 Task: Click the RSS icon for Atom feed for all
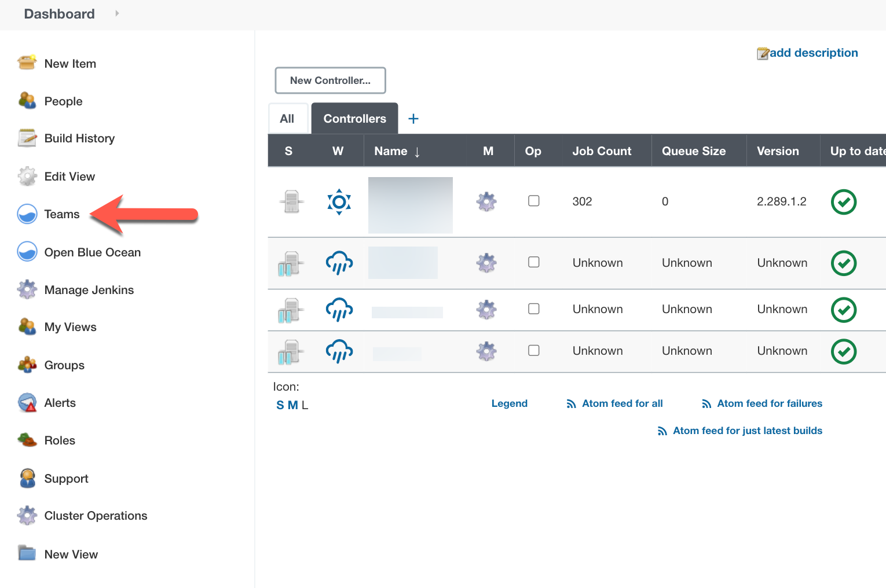point(572,404)
